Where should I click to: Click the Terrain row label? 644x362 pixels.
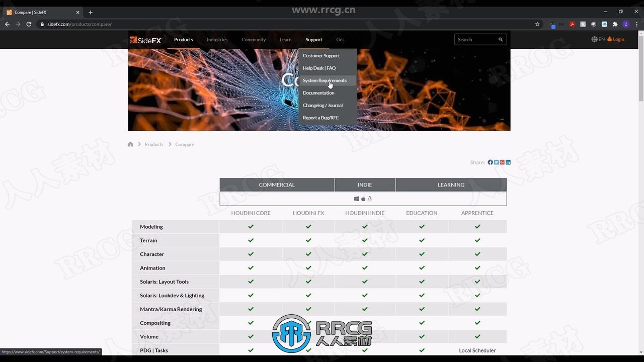coord(148,240)
